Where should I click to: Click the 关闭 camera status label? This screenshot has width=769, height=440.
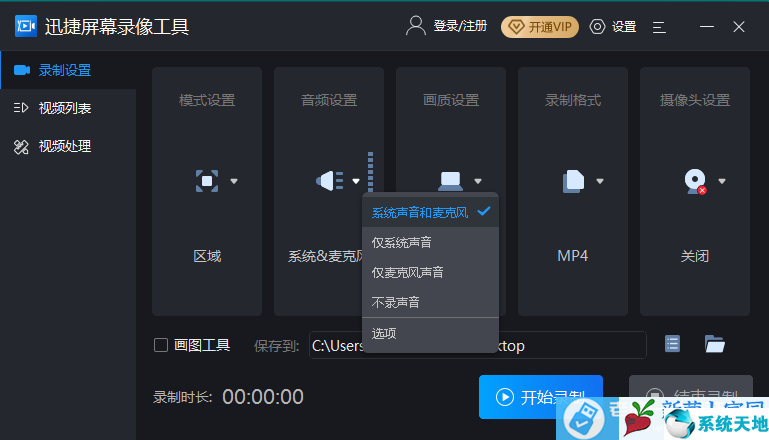click(694, 256)
